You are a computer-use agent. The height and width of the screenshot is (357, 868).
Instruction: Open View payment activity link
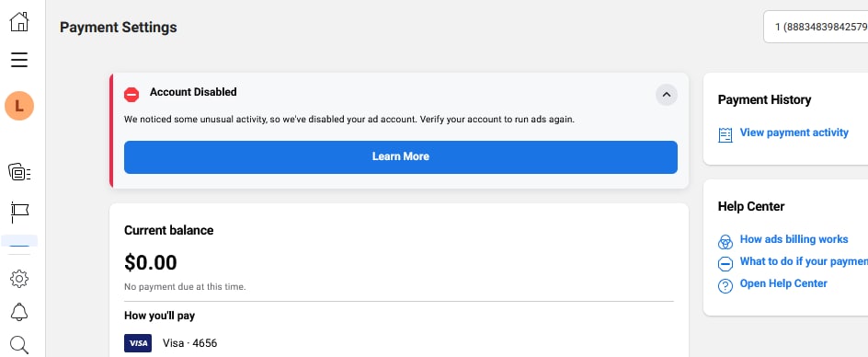(794, 132)
